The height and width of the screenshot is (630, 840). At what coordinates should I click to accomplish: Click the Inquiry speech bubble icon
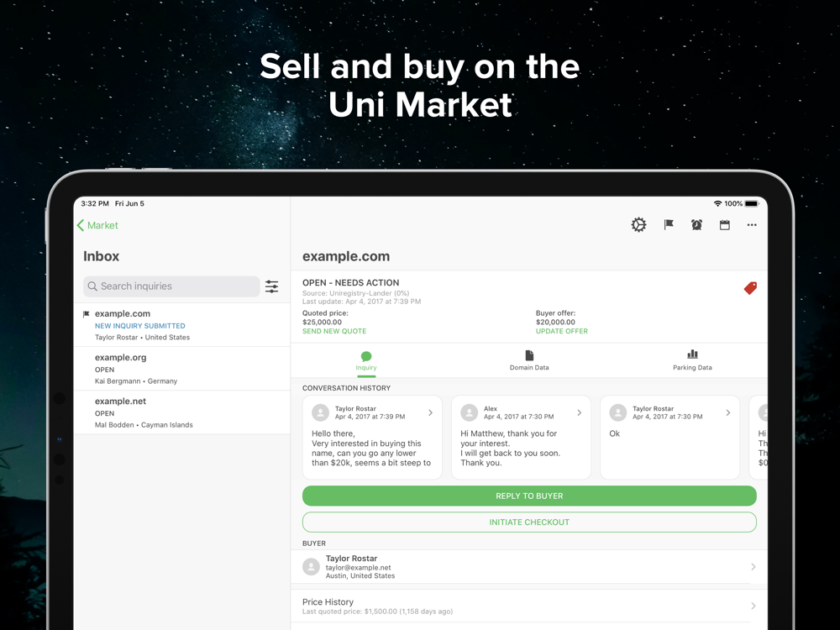[366, 355]
